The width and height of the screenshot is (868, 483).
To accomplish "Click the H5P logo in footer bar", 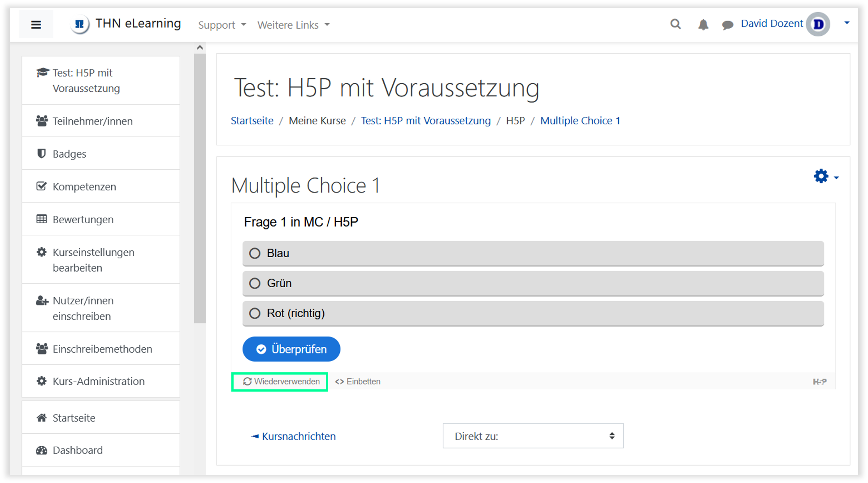I will (819, 382).
